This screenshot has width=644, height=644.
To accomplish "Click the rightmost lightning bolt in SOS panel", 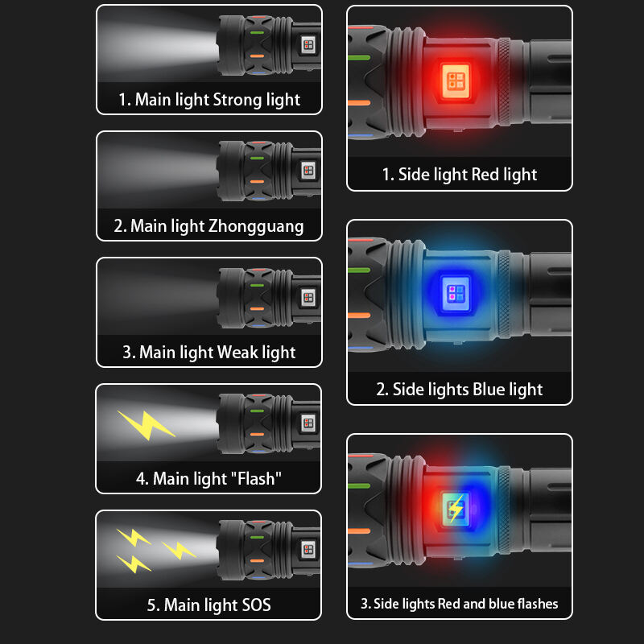I will point(179,550).
